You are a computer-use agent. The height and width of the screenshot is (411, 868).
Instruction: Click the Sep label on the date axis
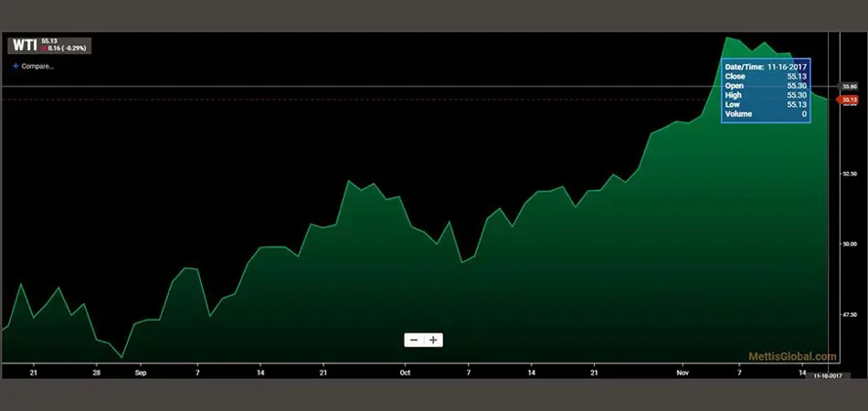141,373
